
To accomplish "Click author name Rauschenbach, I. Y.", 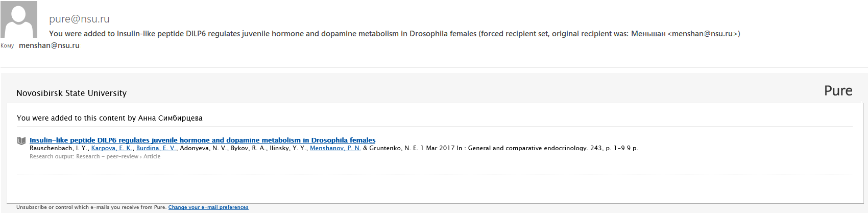I will (59, 148).
